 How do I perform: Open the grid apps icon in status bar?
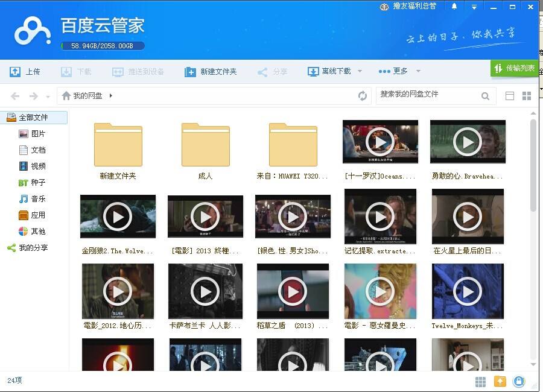pos(480,382)
